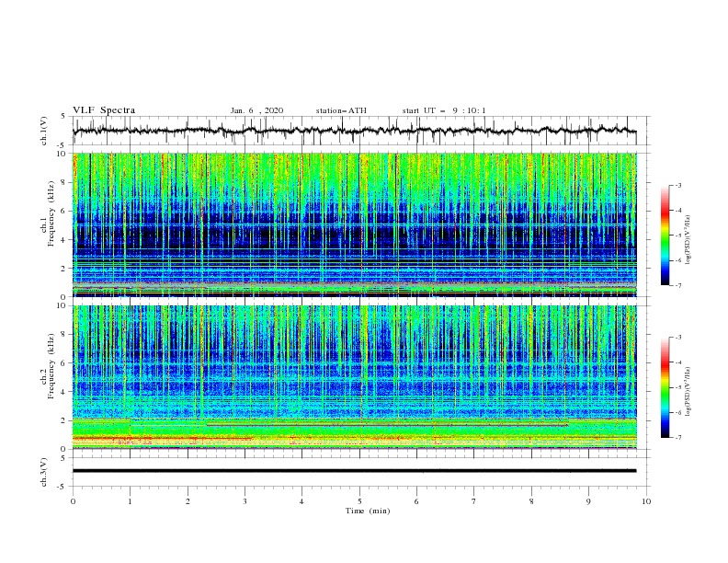Click the time axis tick label "5"
This screenshot has height=563, width=728.
pyautogui.click(x=359, y=501)
